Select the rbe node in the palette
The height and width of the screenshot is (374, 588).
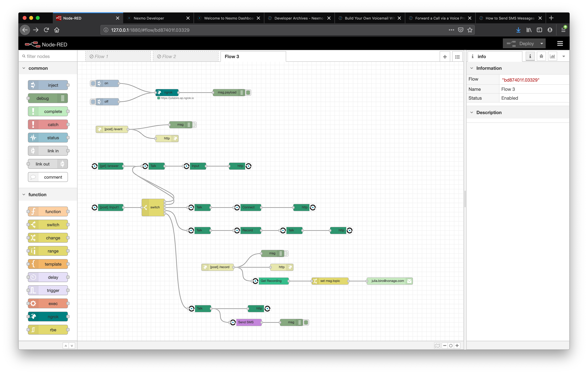[x=48, y=330]
